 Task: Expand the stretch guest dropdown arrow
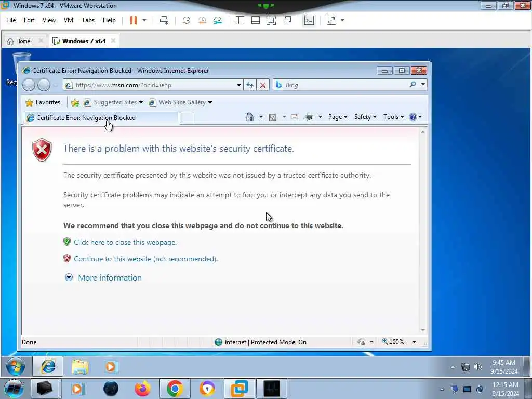click(x=342, y=20)
